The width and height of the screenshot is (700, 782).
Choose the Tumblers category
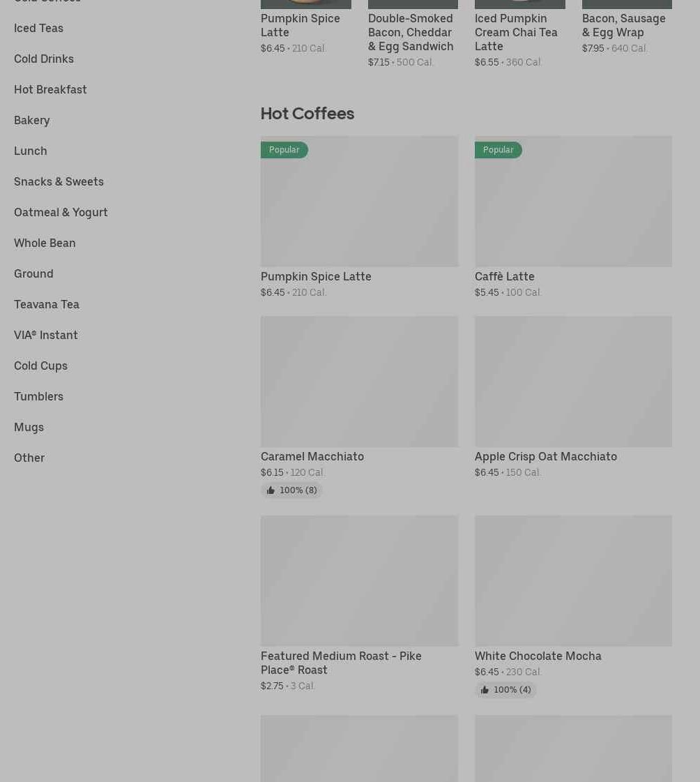(38, 396)
